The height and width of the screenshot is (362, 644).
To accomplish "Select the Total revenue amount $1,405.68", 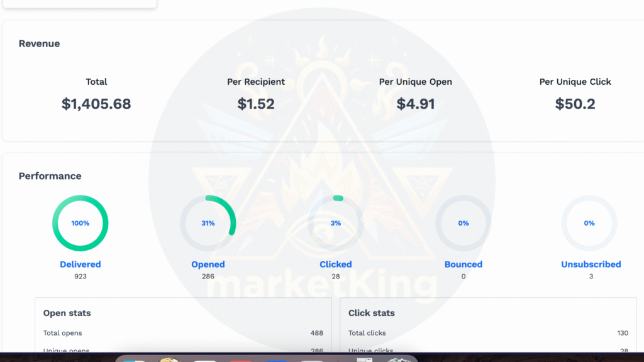I will (96, 104).
